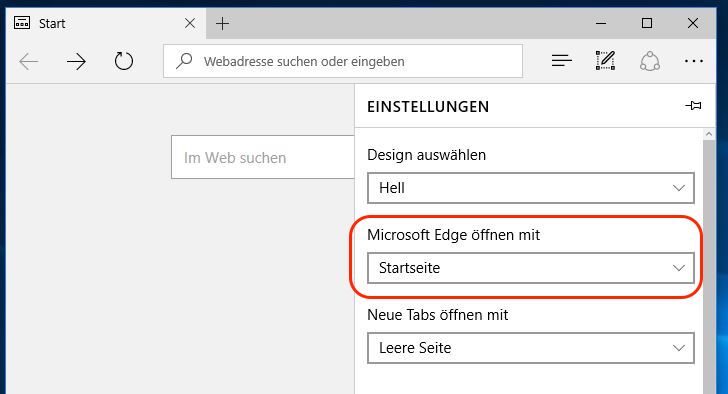Create a web note with pen icon
Image resolution: width=728 pixels, height=394 pixels.
coord(605,61)
